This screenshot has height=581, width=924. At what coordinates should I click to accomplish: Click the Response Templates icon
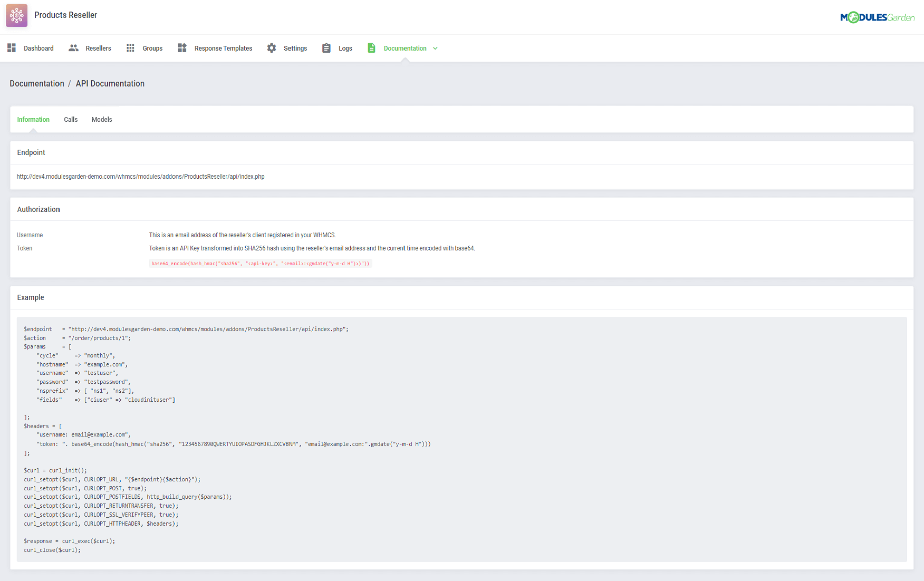coord(182,48)
